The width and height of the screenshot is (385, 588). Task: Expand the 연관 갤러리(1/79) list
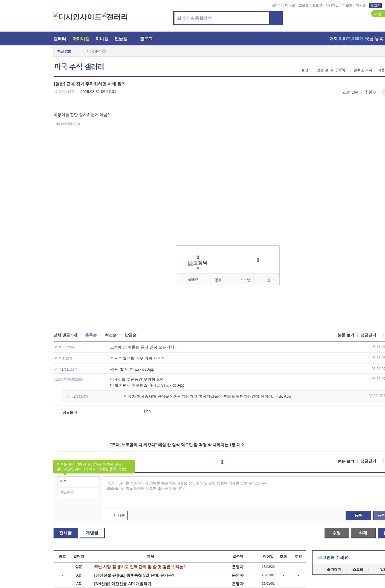point(331,70)
